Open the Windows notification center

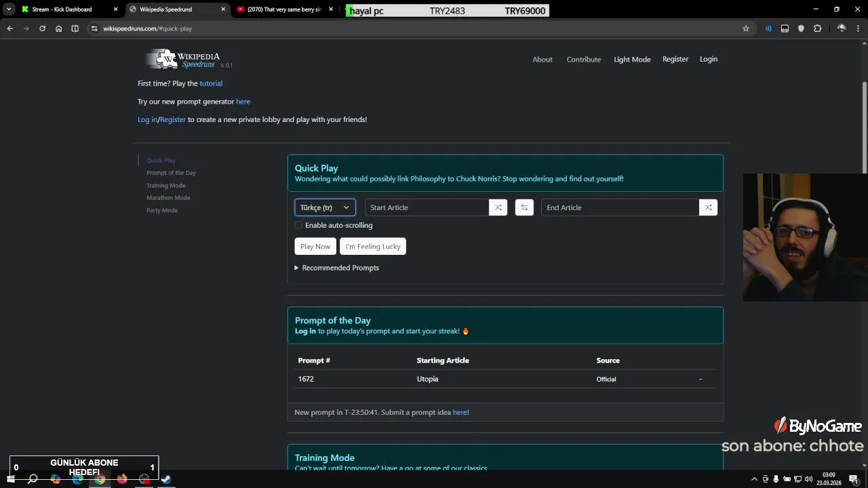(x=854, y=479)
